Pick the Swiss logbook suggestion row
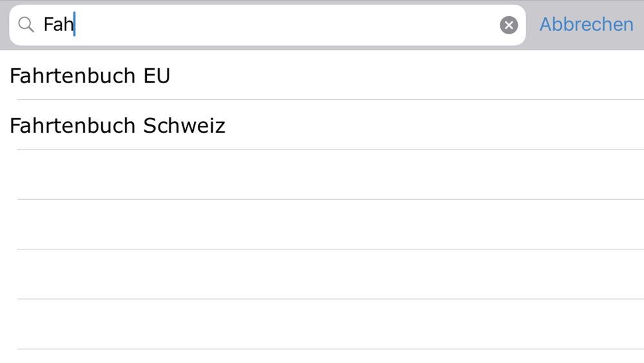Image resolution: width=644 pixels, height=363 pixels. coord(322,125)
